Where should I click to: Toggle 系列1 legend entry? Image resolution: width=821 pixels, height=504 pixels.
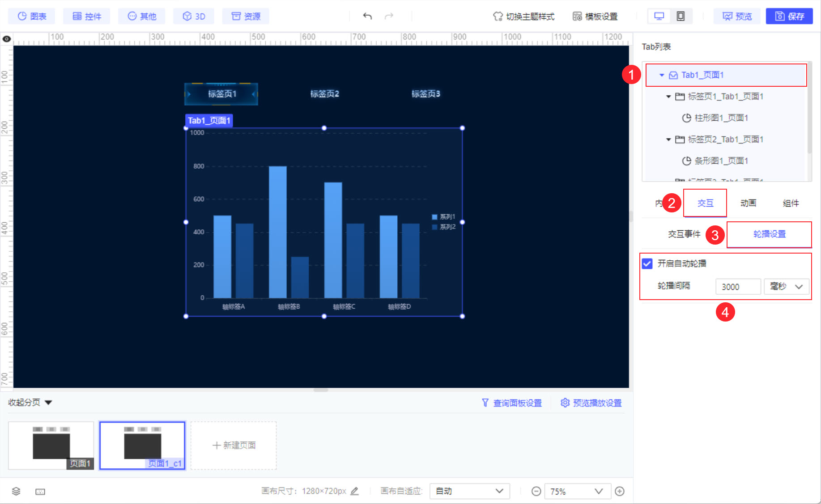pyautogui.click(x=443, y=217)
